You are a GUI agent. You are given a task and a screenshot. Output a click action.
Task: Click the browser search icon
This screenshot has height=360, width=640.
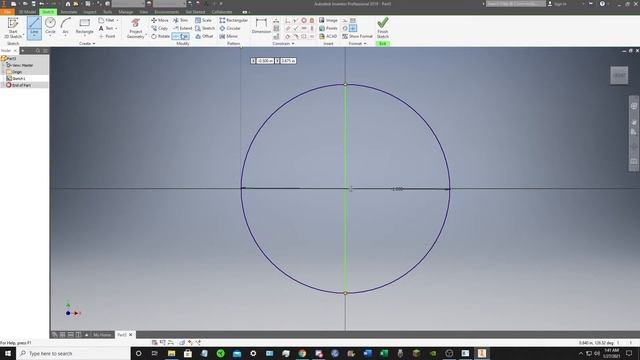pyautogui.click(x=38, y=51)
